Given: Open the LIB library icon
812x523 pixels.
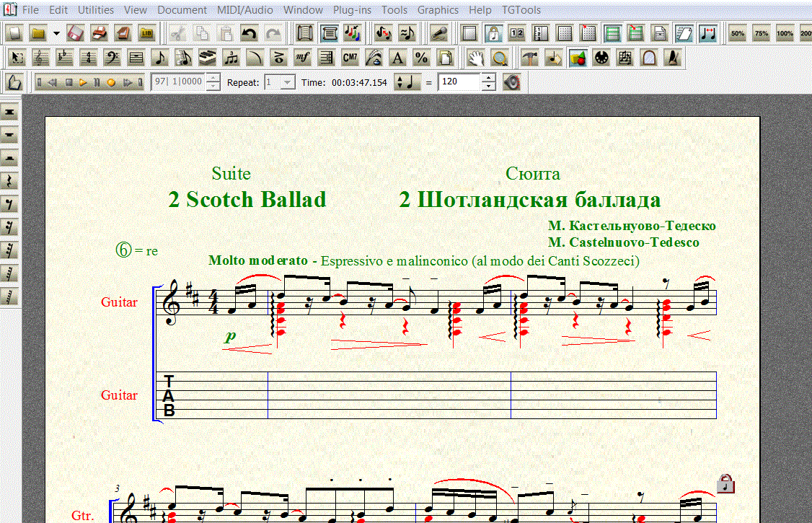Looking at the screenshot, I should coord(147,34).
